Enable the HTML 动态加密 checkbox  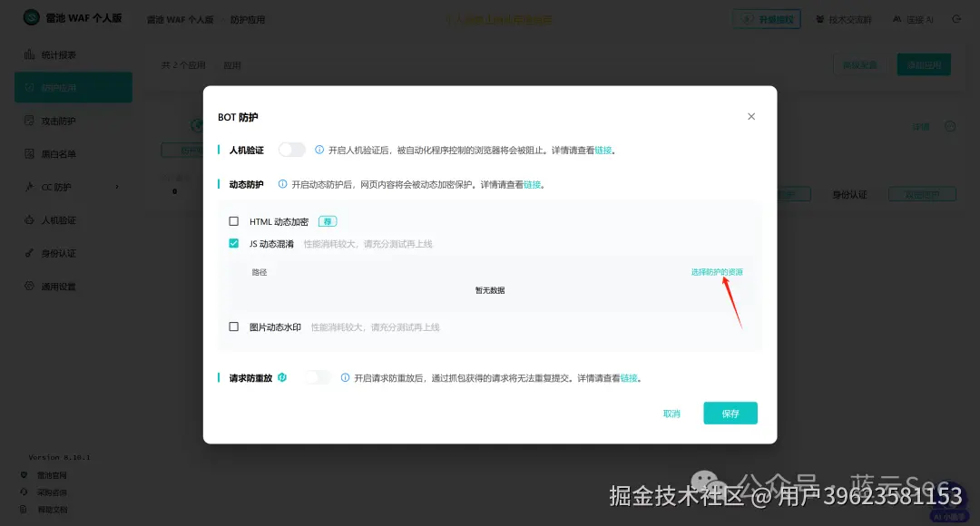(x=234, y=221)
